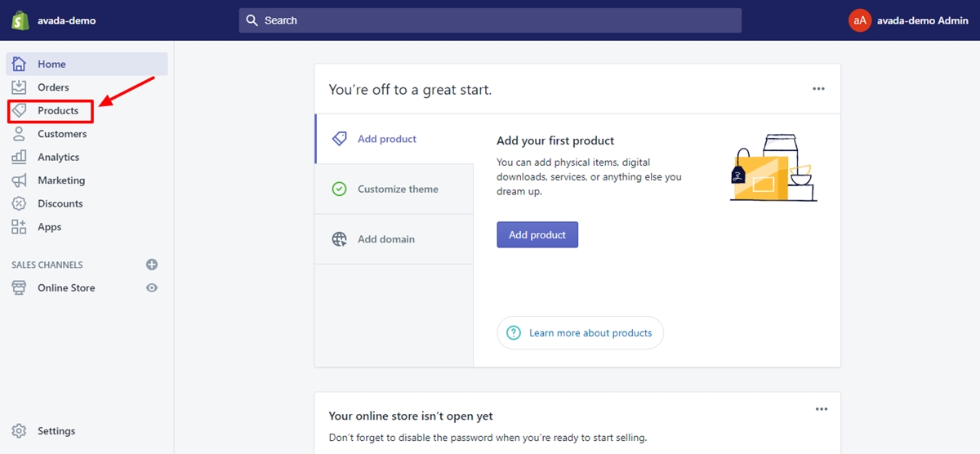Screen dimensions: 980x454
Task: Click the Products tag icon in the sidebar
Action: 20,110
